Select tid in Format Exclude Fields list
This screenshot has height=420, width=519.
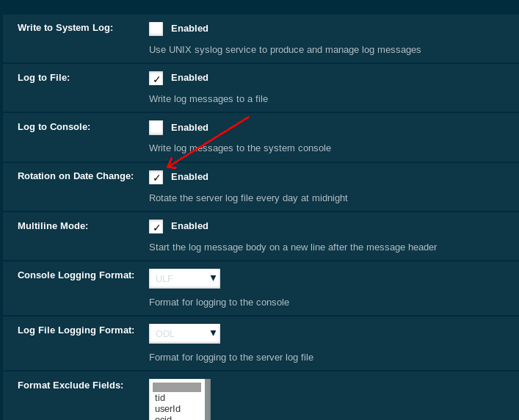[160, 398]
